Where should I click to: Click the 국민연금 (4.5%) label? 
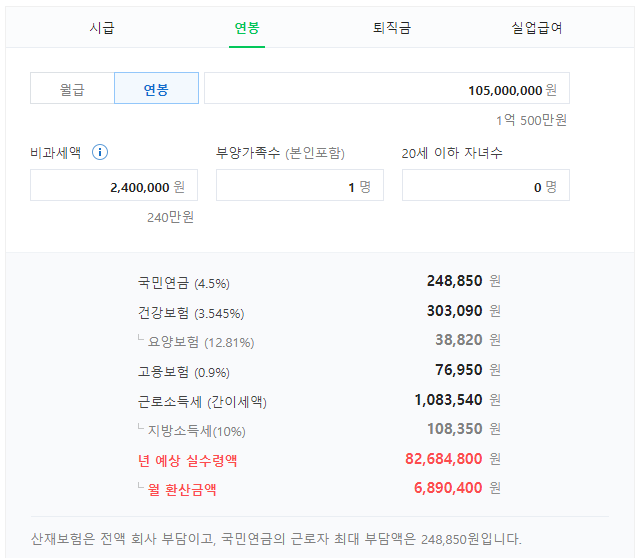(x=184, y=282)
